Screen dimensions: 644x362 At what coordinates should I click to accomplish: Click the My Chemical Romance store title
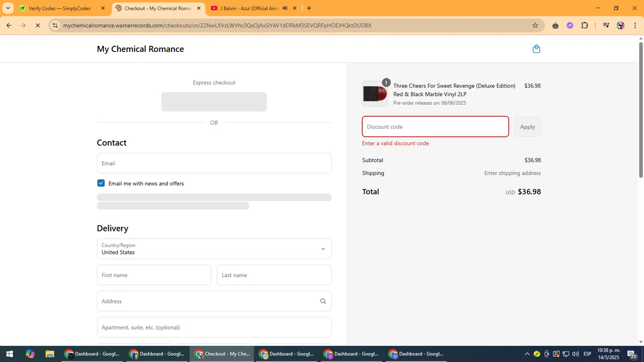pyautogui.click(x=140, y=49)
